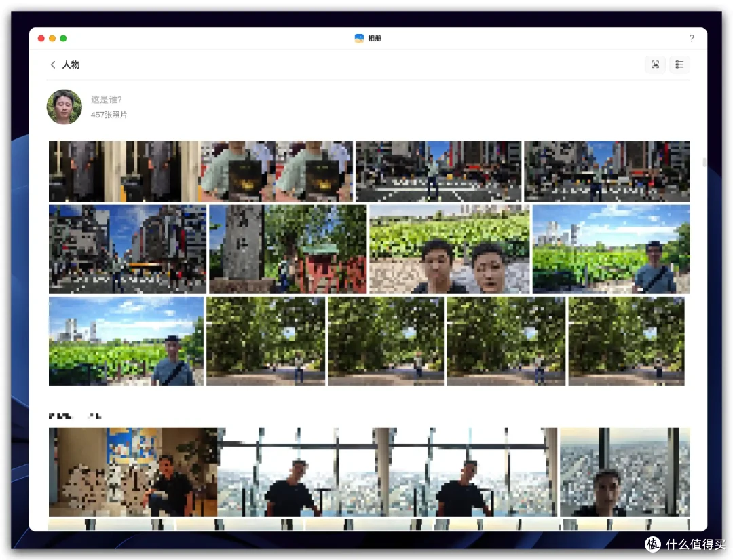Viewport: 733px width, 560px height.
Task: Open the man by lotus pond photo ending the second row
Action: (611, 249)
